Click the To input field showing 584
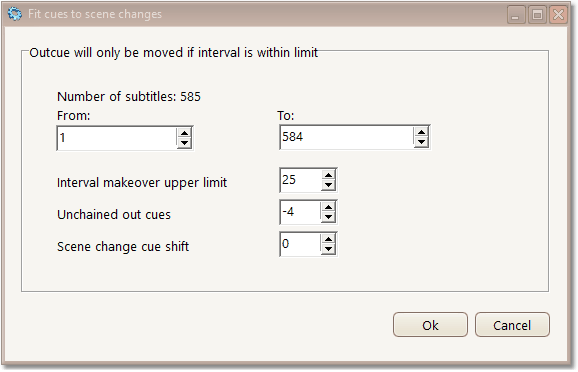 click(347, 137)
